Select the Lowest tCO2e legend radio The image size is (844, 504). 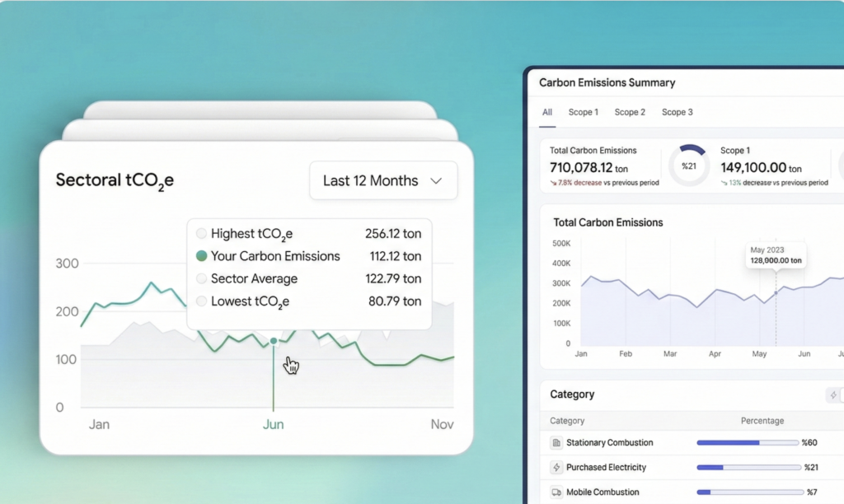[201, 301]
